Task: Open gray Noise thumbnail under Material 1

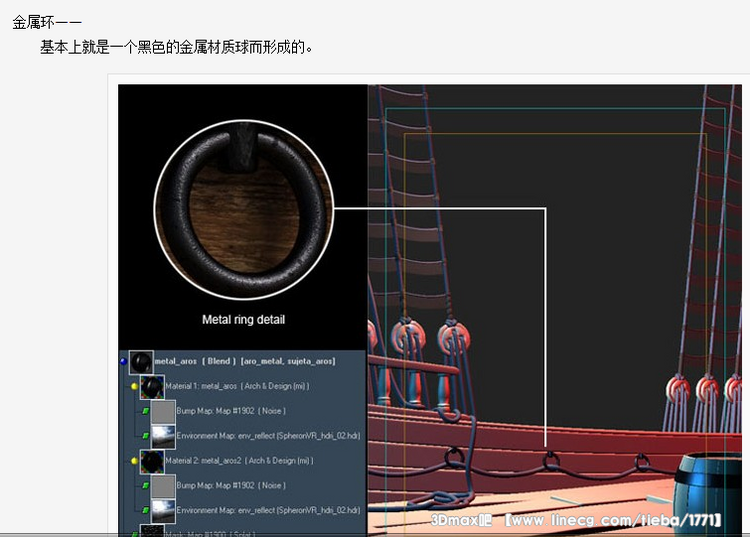Action: [163, 412]
